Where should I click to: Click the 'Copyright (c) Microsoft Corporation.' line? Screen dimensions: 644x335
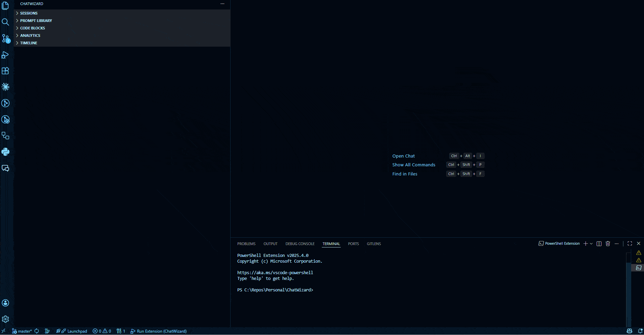click(280, 261)
